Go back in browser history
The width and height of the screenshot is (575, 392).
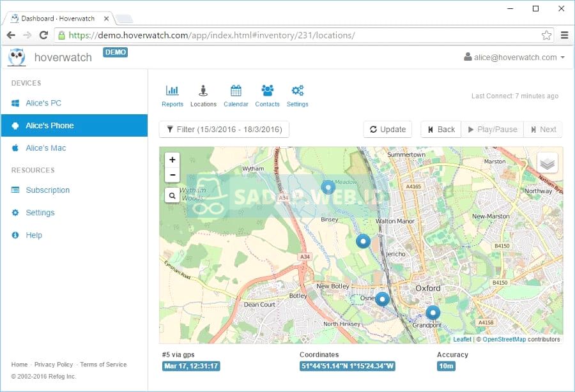click(x=11, y=35)
